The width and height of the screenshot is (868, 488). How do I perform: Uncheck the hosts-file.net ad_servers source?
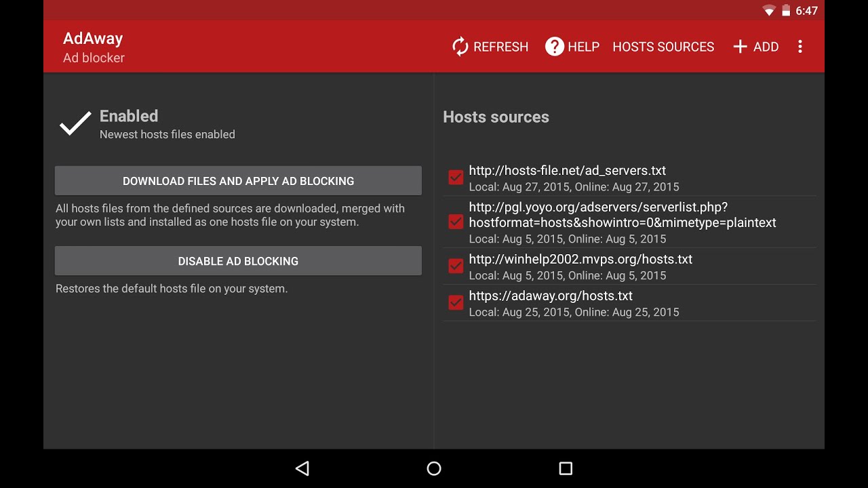(x=455, y=177)
